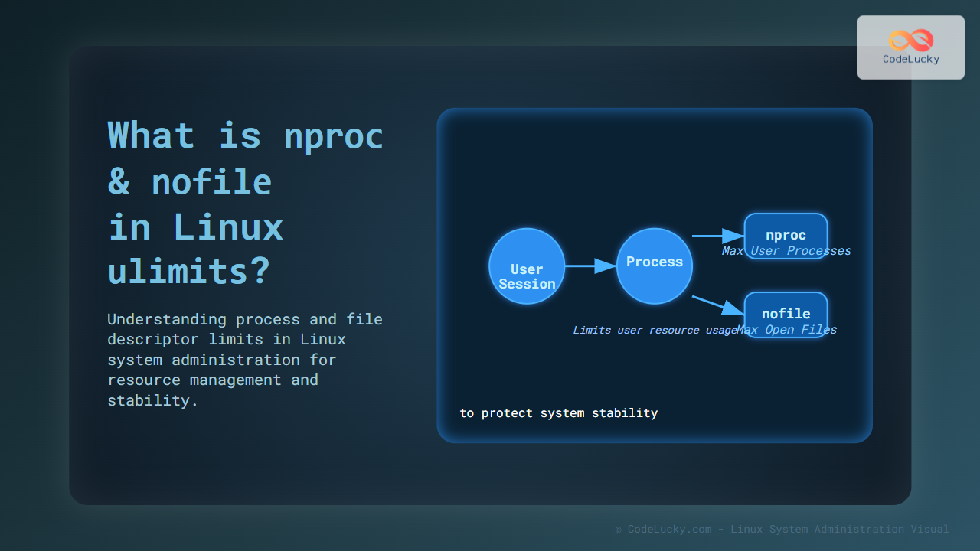Click "Linux System Administration Visual" footer text

click(x=839, y=529)
